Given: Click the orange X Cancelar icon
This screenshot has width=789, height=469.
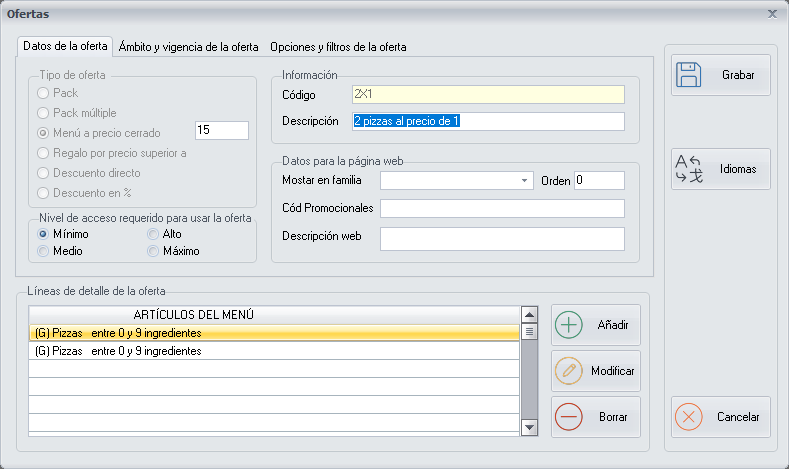Looking at the screenshot, I should pyautogui.click(x=689, y=417).
